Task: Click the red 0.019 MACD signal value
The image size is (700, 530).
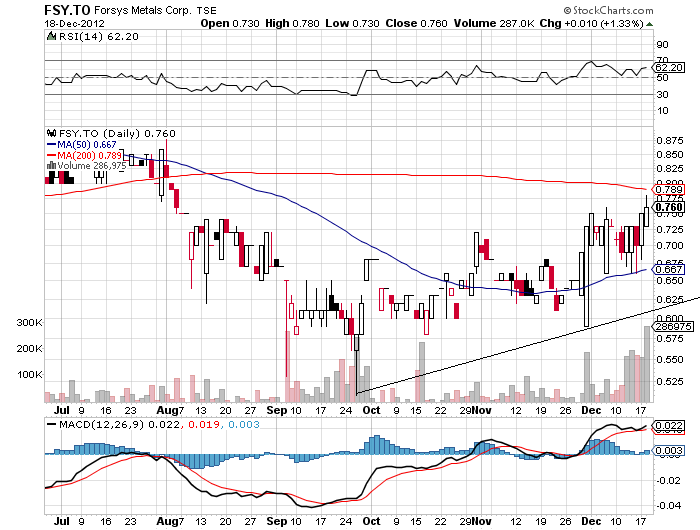Action: click(x=204, y=424)
